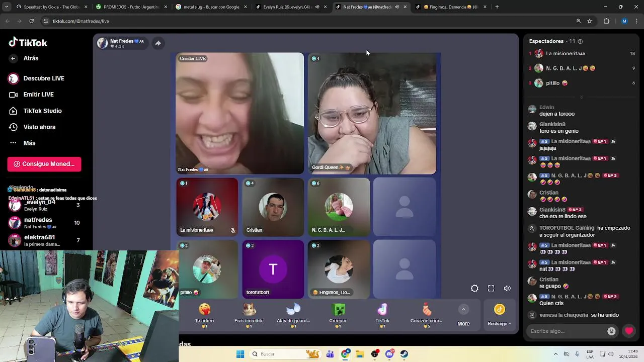Open top viewer La misionerita in Espectadores list
The height and width of the screenshot is (362, 644).
pyautogui.click(x=582, y=53)
